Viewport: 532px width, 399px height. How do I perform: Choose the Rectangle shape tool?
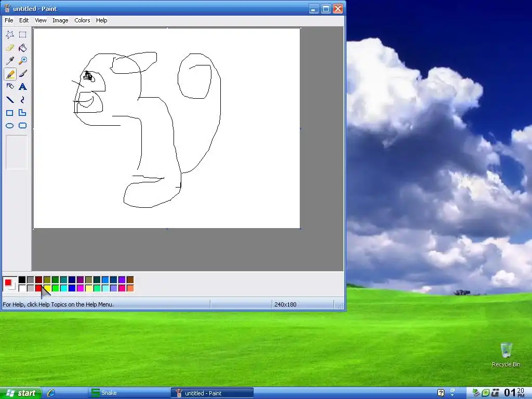10,113
